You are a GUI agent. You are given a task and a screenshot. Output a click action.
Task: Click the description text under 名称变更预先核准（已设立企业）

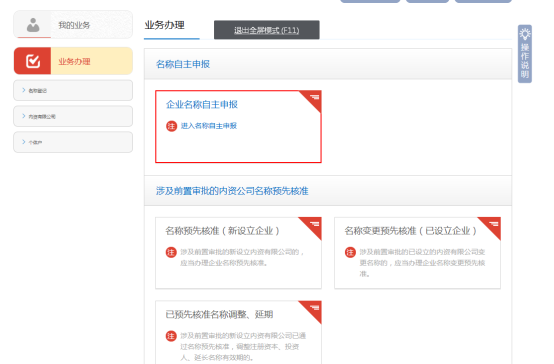pos(422,263)
